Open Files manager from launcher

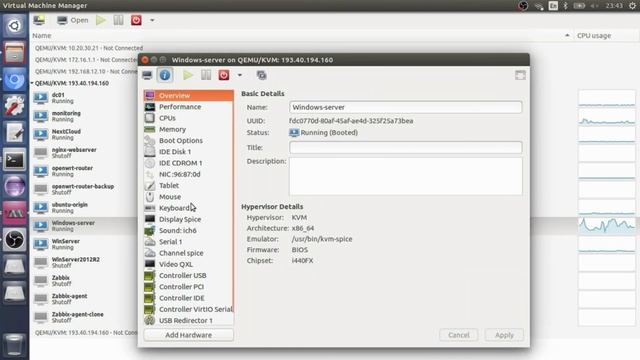[x=14, y=53]
